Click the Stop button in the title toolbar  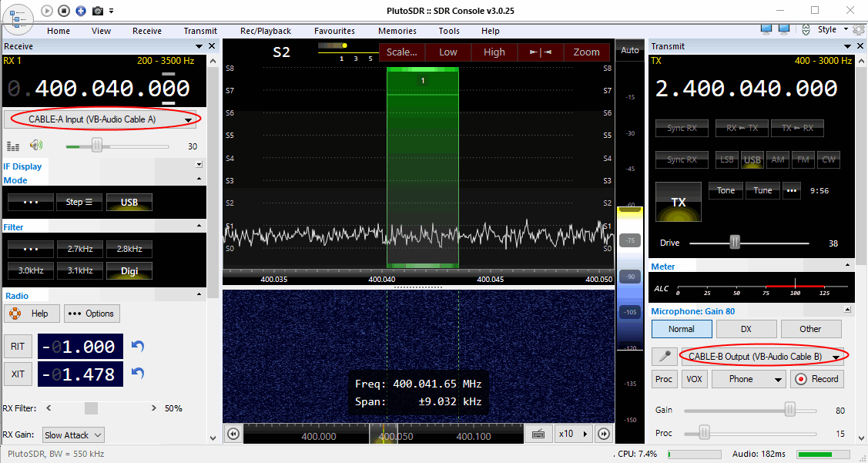pos(64,11)
